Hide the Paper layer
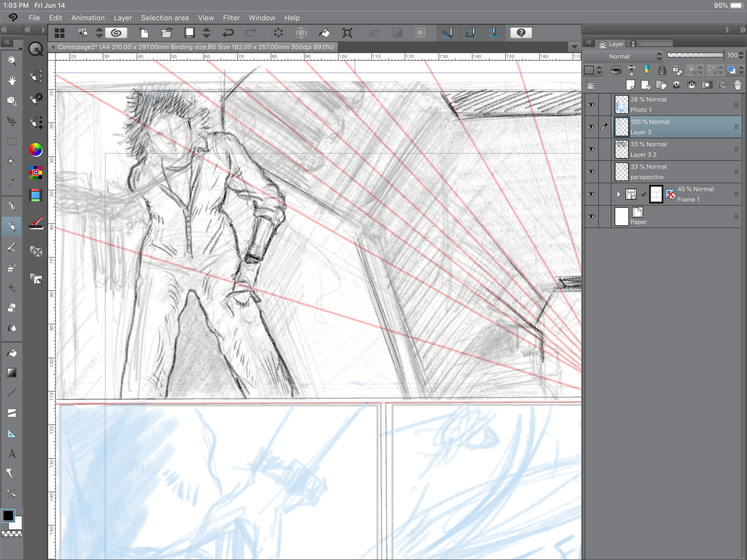The image size is (747, 560). [x=591, y=217]
